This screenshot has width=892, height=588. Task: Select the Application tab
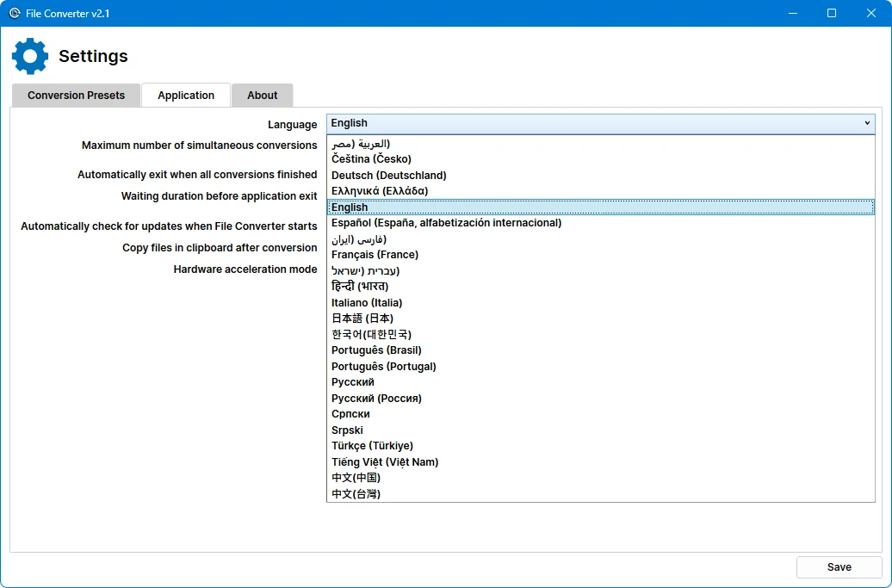coord(186,96)
